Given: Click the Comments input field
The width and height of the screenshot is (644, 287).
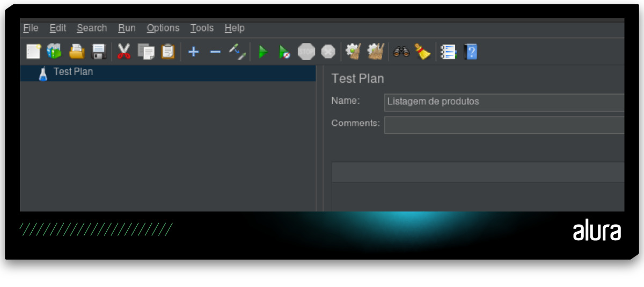Looking at the screenshot, I should click(x=504, y=125).
